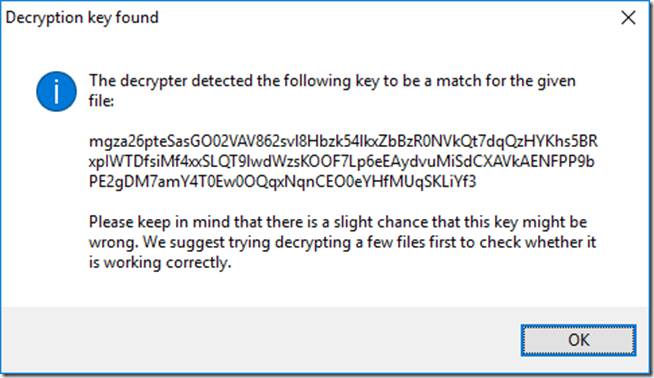Click "The decrypter detected the following key" sentence
The height and width of the screenshot is (378, 654).
click(x=332, y=81)
